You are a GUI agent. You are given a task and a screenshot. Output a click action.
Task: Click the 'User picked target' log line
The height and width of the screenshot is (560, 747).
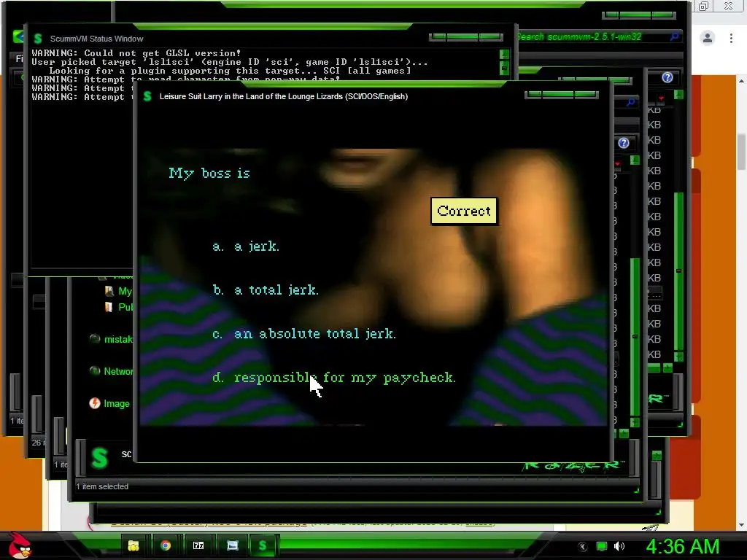point(230,62)
